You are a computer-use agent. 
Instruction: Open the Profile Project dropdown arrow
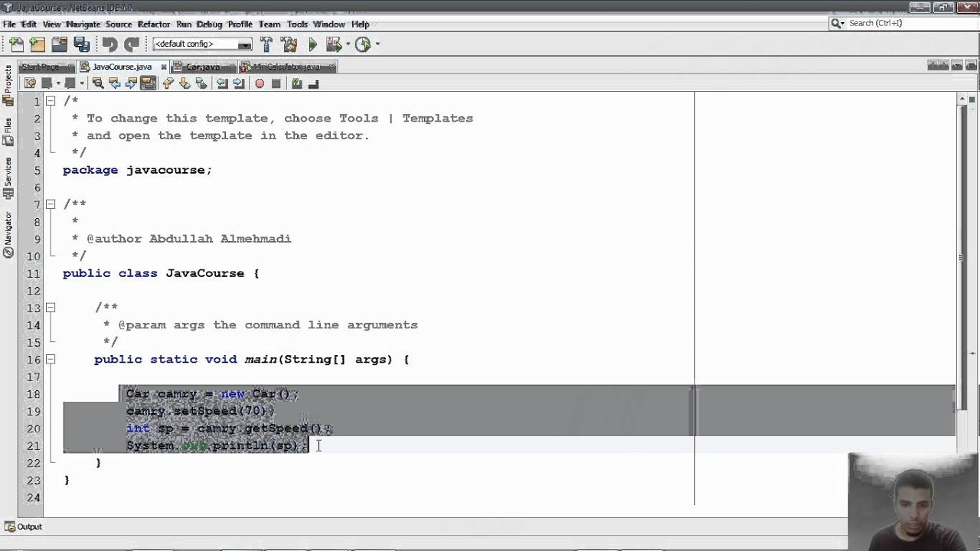pyautogui.click(x=377, y=44)
